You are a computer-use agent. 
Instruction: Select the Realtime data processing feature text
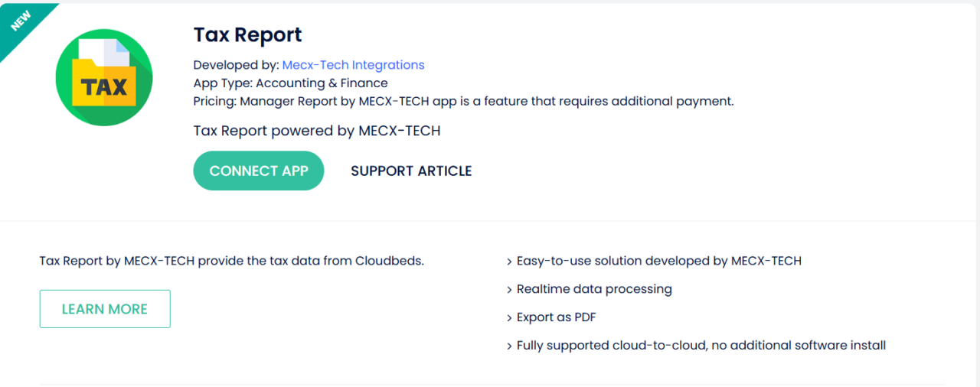594,289
